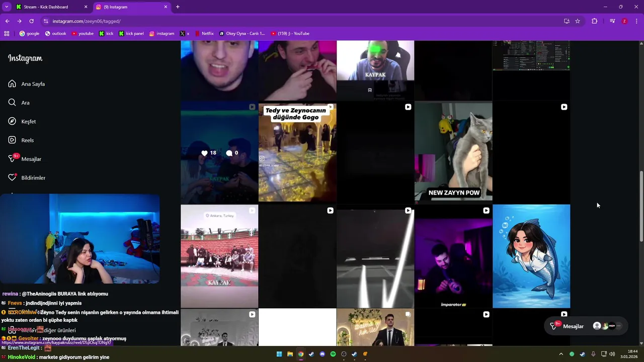Screen dimensions: 644x362
Task: Show hidden system tray icons
Action: [x=561, y=354]
